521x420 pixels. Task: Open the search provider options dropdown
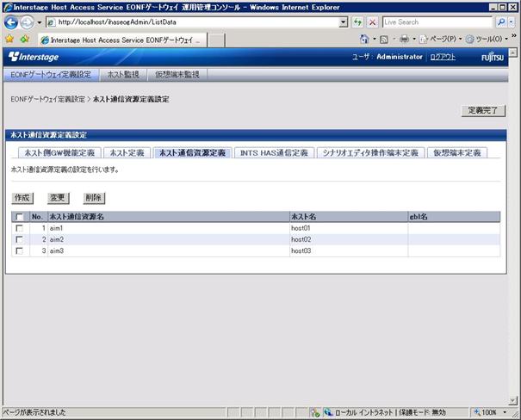pos(512,22)
